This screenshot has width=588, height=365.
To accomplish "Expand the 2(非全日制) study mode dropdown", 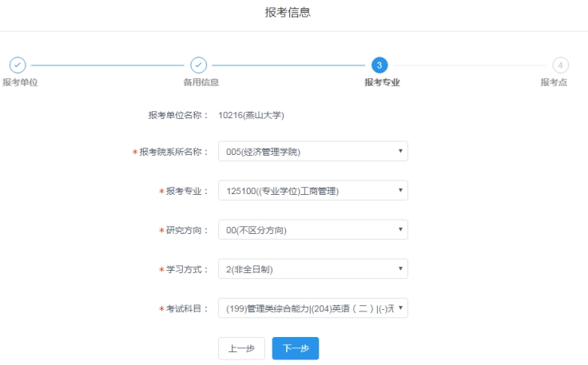I will click(312, 269).
